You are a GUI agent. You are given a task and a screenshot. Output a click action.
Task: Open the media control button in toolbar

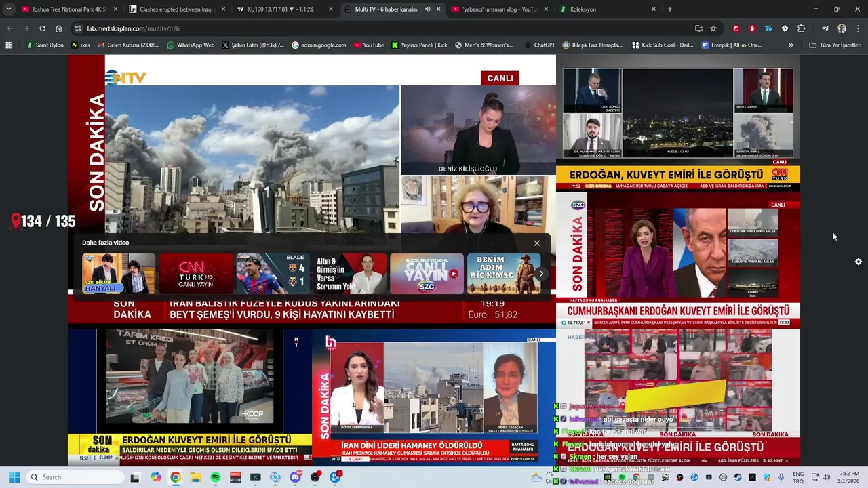[825, 28]
